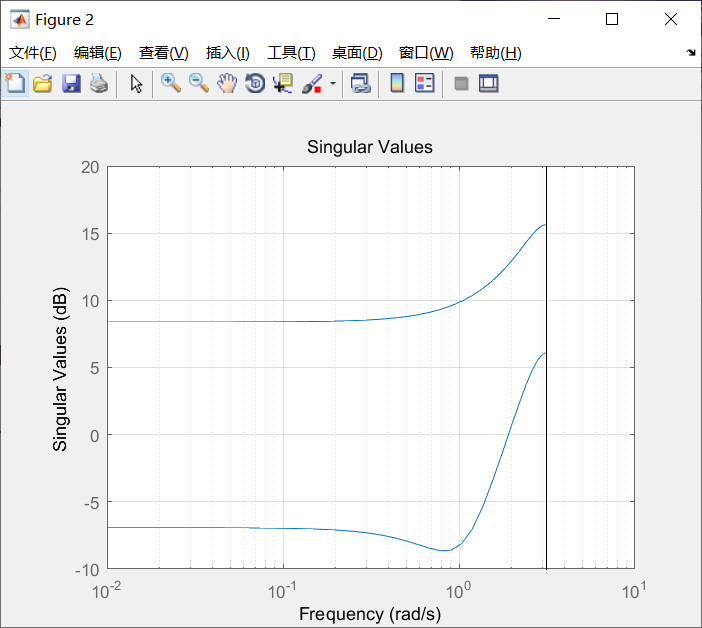
Task: Close the Figure 2 window
Action: [671, 19]
